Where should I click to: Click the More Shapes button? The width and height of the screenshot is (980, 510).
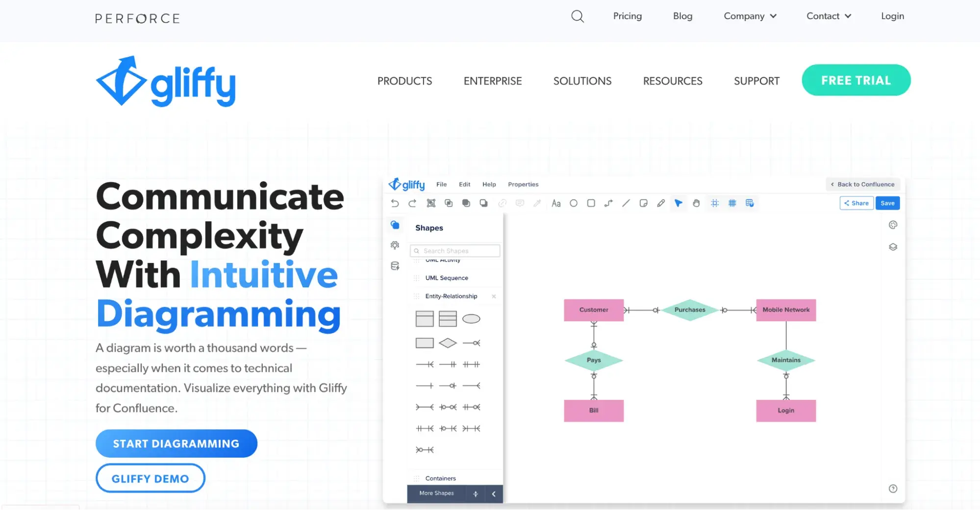pos(436,493)
